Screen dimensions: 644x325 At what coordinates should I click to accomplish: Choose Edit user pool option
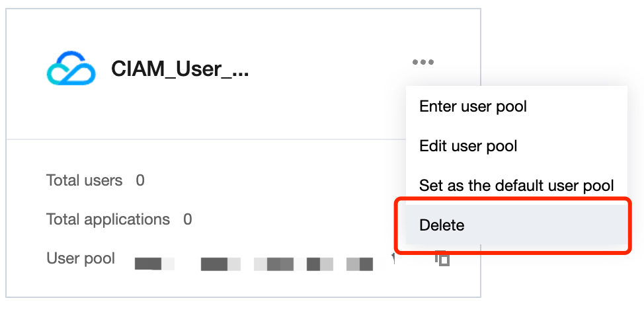(x=468, y=146)
